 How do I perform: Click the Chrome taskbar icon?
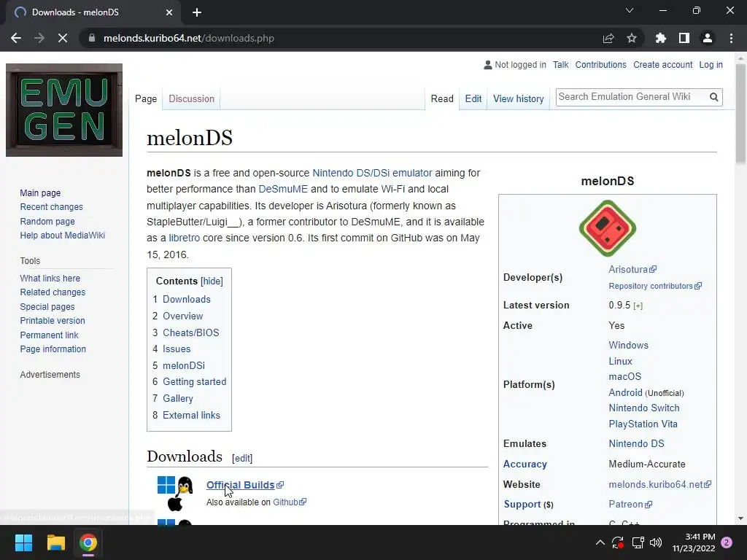[88, 542]
